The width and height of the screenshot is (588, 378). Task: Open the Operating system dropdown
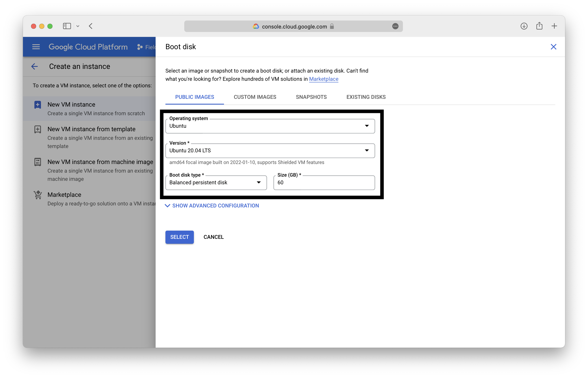pyautogui.click(x=270, y=126)
